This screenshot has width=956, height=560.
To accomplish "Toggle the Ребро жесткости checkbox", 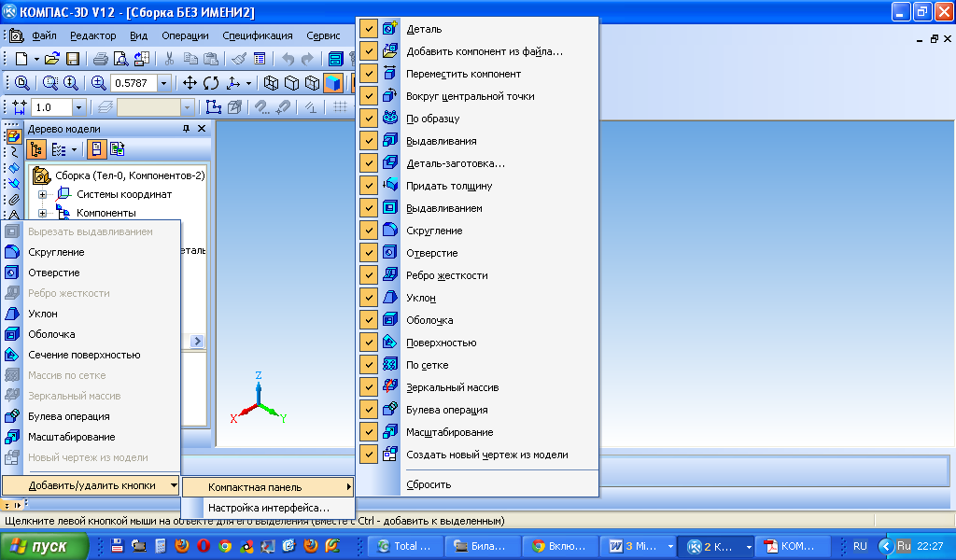I will click(x=368, y=274).
